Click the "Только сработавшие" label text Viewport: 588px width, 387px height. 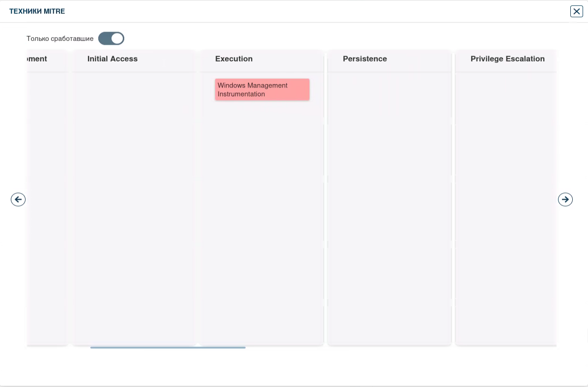pyautogui.click(x=60, y=38)
